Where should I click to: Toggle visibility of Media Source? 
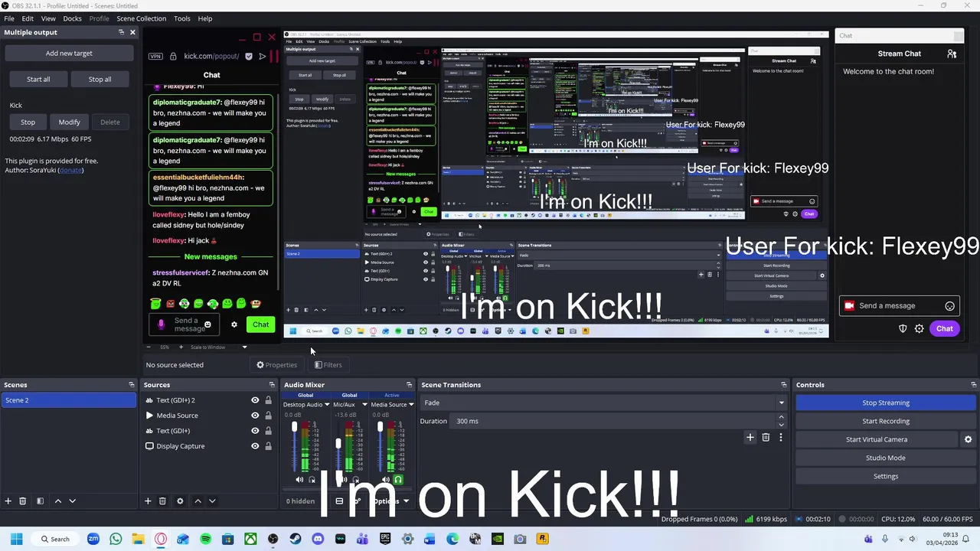(255, 416)
